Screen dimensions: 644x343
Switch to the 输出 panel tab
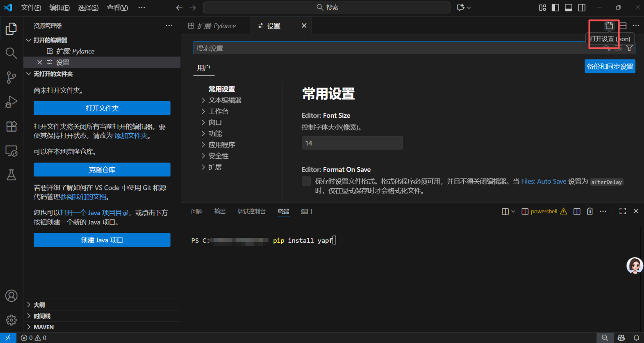[220, 211]
